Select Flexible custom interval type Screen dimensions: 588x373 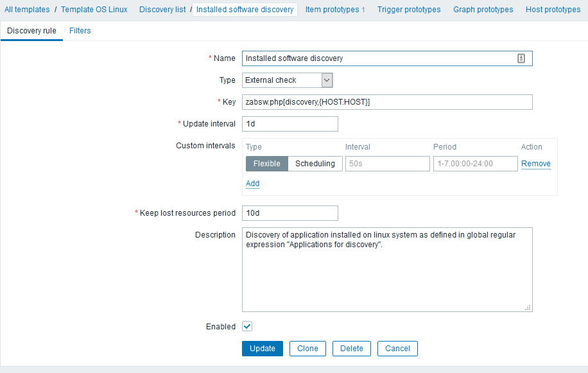point(266,164)
